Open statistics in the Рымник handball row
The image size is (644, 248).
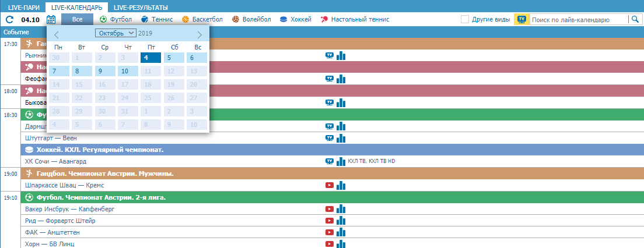pos(341,55)
